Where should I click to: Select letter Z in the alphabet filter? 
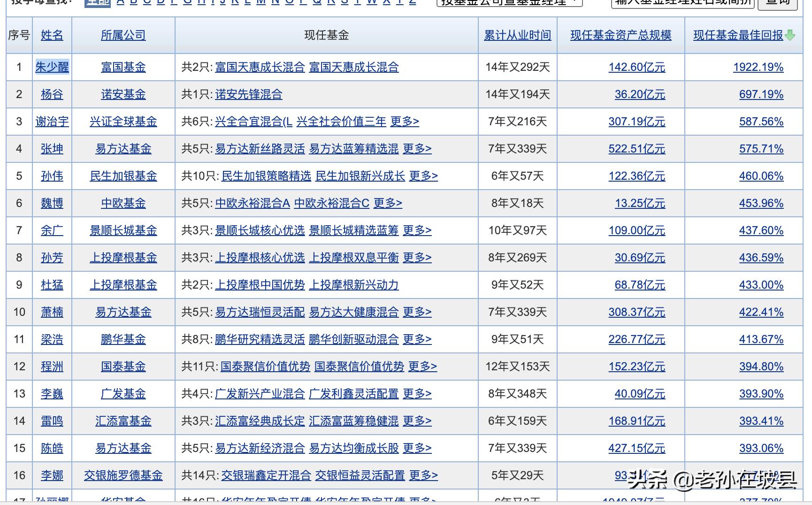[413, 2]
